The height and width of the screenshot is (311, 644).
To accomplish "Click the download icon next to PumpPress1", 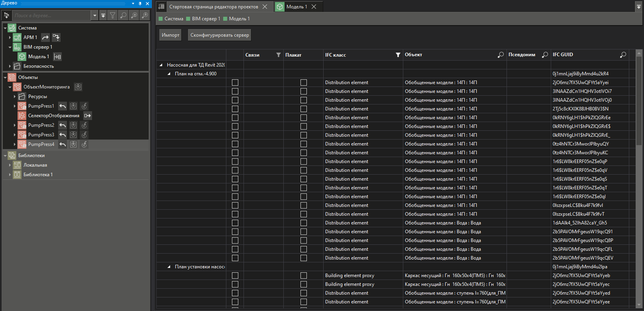I will (x=73, y=106).
